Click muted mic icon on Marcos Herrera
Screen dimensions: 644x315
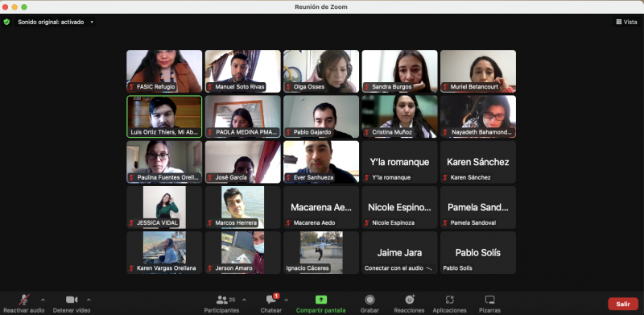pyautogui.click(x=210, y=223)
